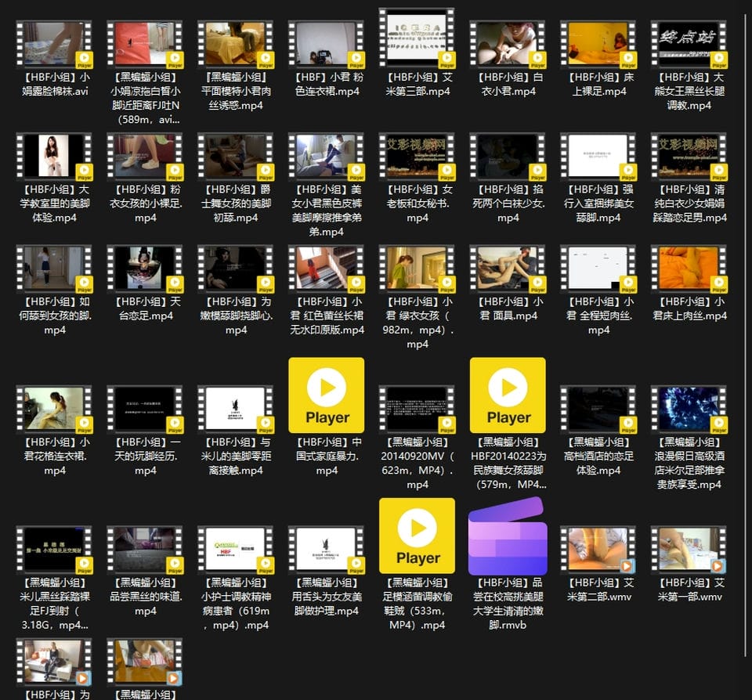Click the Player icon for the 533m MP4 file

(x=417, y=536)
